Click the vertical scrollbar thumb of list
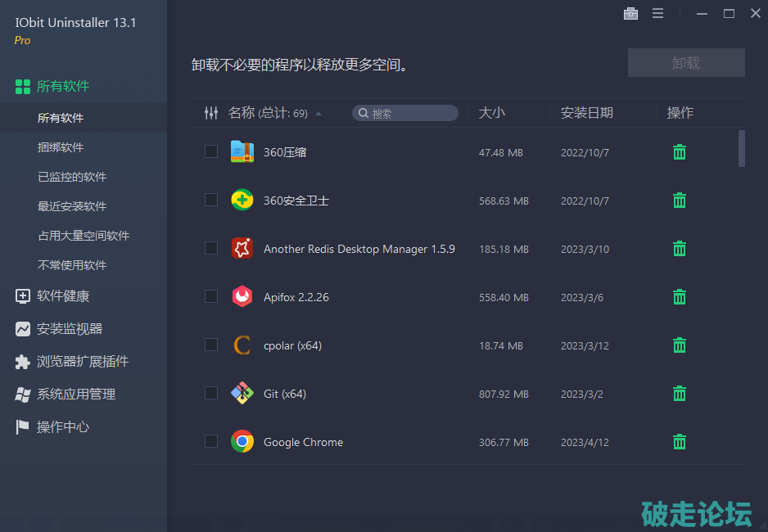The width and height of the screenshot is (768, 532). pos(742,148)
